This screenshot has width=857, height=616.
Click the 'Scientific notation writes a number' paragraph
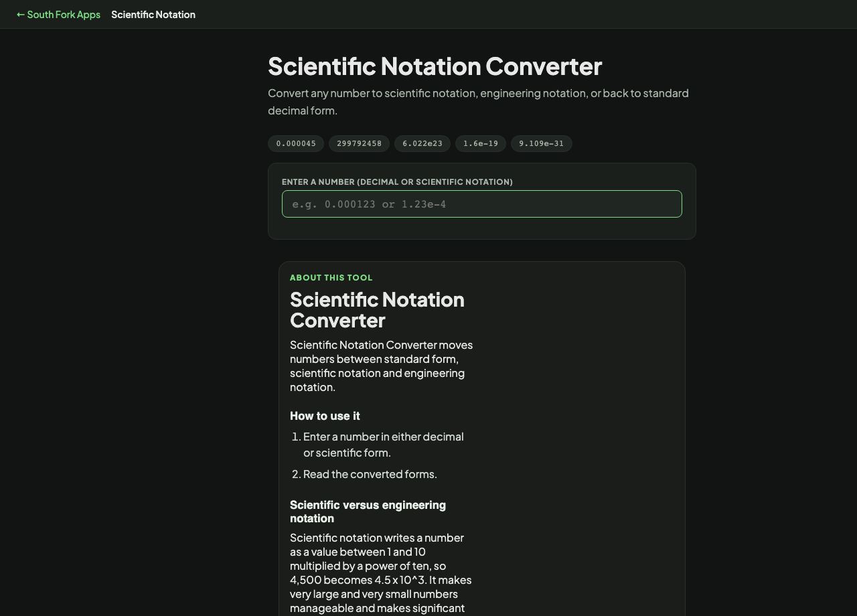pos(381,573)
